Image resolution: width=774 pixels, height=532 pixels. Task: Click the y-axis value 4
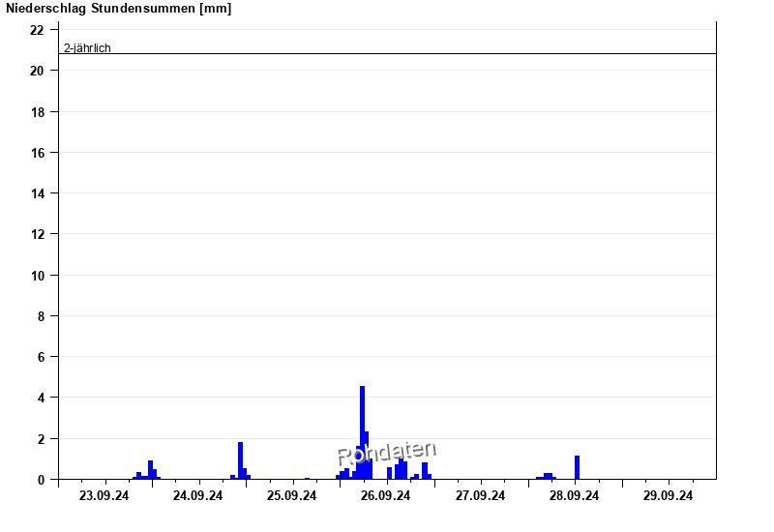click(41, 398)
